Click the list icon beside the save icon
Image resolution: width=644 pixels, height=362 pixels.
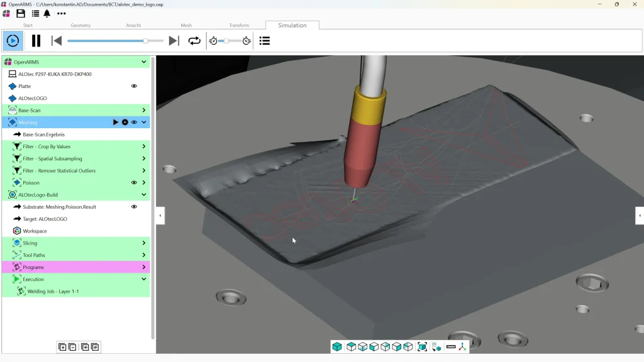click(x=35, y=14)
